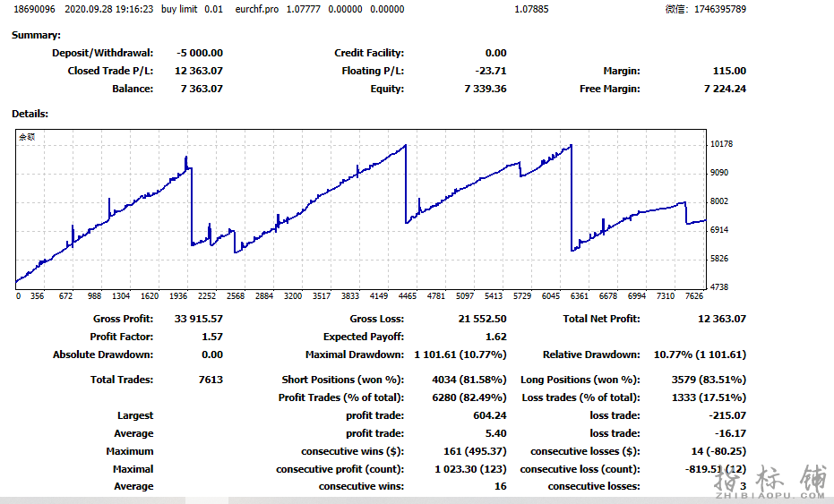Click the Maximal Drawdown value 1 101.61 (10.77%)
The width and height of the screenshot is (834, 504).
460,355
